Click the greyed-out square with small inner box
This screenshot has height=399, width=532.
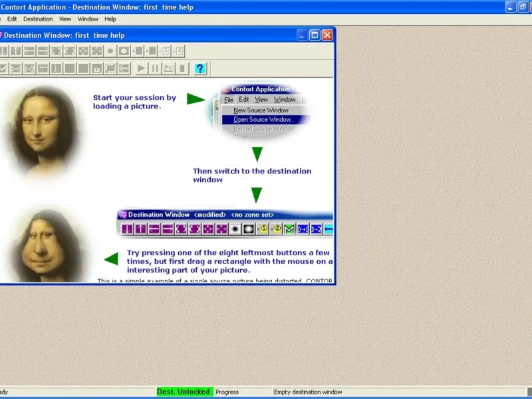pos(96,68)
